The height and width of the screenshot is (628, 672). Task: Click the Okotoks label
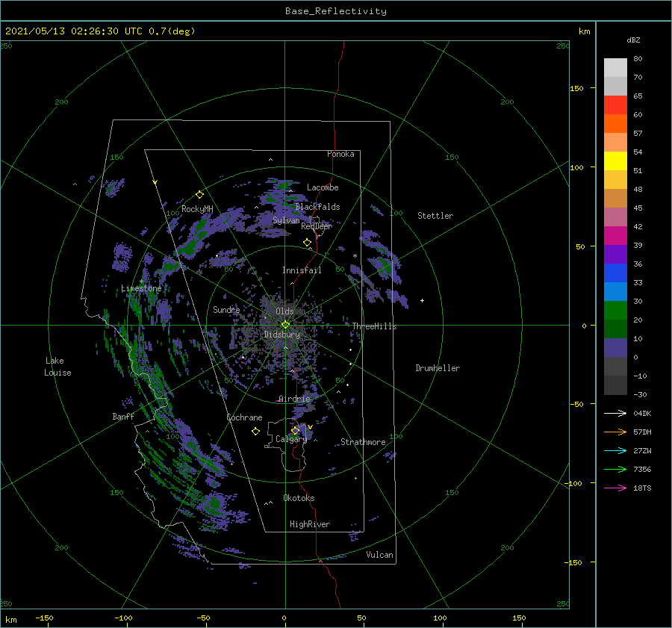[x=299, y=498]
